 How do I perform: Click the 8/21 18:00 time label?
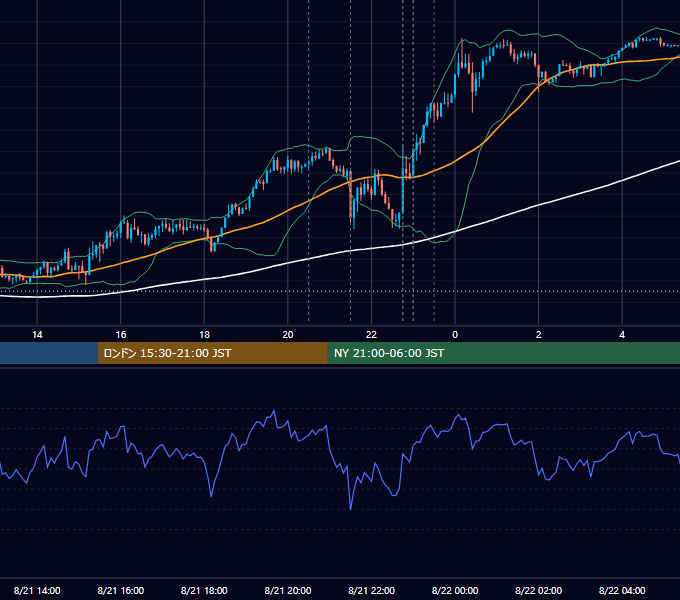tap(204, 590)
